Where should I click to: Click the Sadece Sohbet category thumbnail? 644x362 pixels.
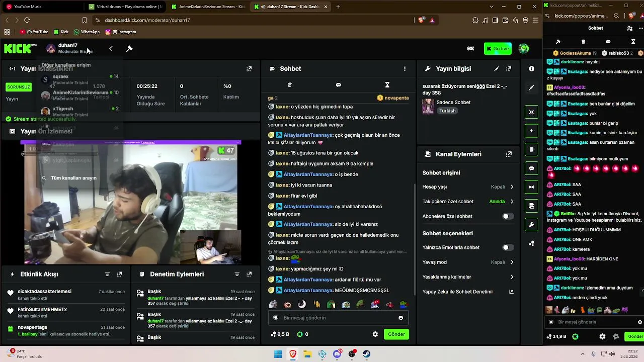(428, 106)
